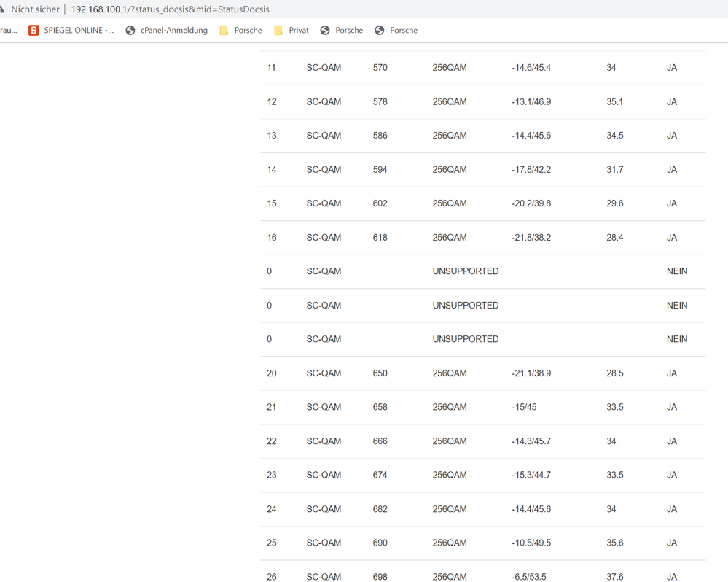Click SNR value 28.4

(x=615, y=237)
